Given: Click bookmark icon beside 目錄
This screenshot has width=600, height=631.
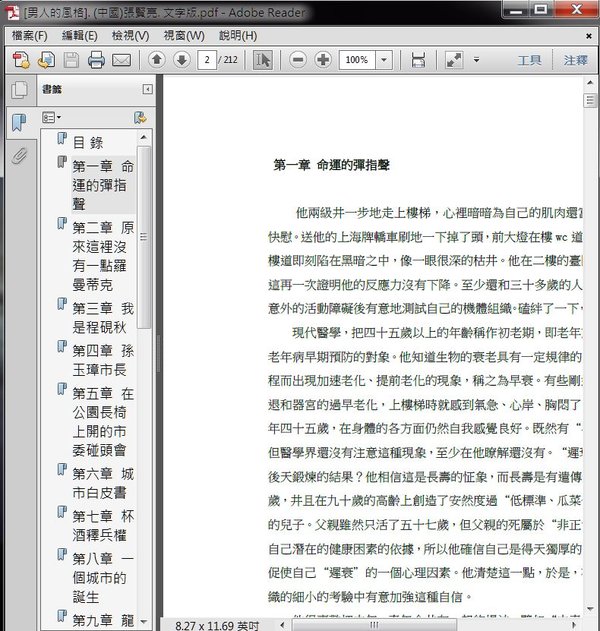Looking at the screenshot, I should [62, 138].
